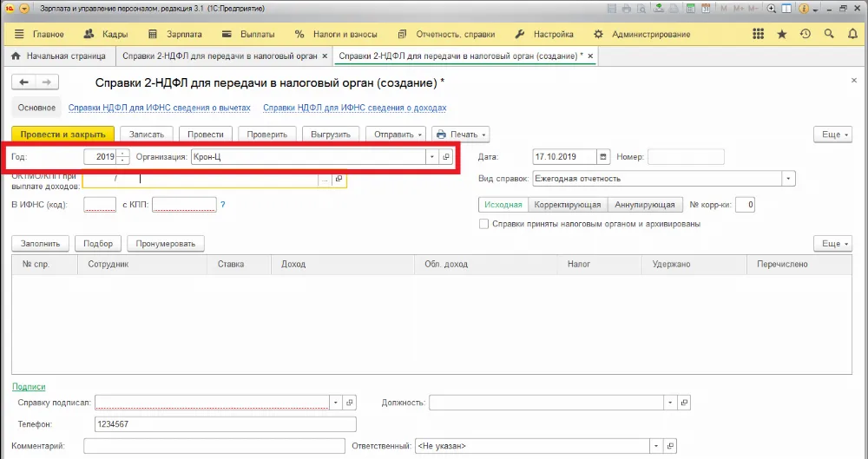Click the Телефон input field
868x459 pixels.
click(x=226, y=424)
